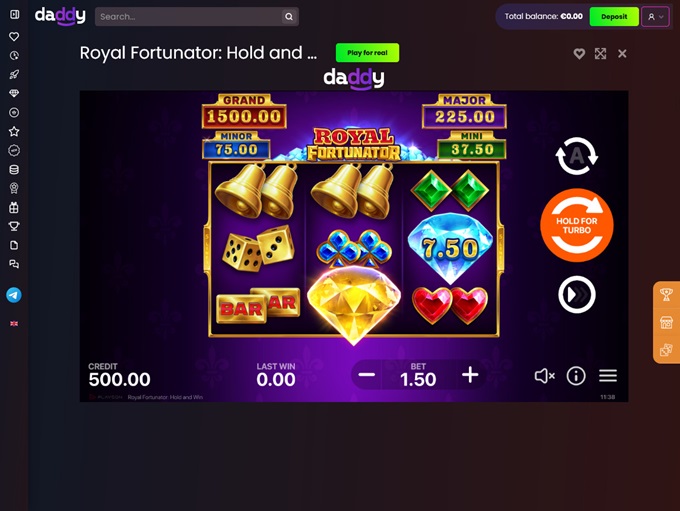Viewport: 680px width, 511px height.
Task: Click Play for real button
Action: pyautogui.click(x=367, y=52)
